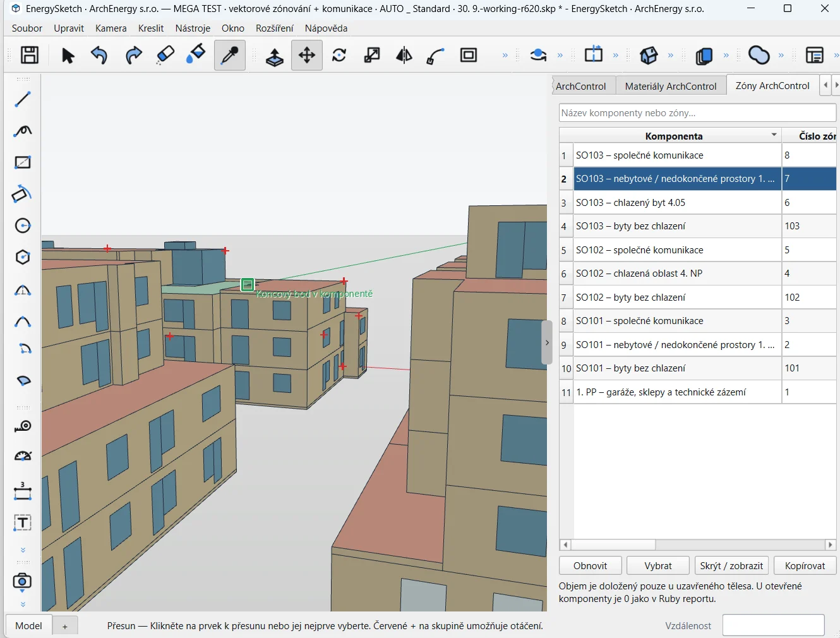Open the Komponenta column sort dropdown
This screenshot has width=840, height=638.
(774, 135)
